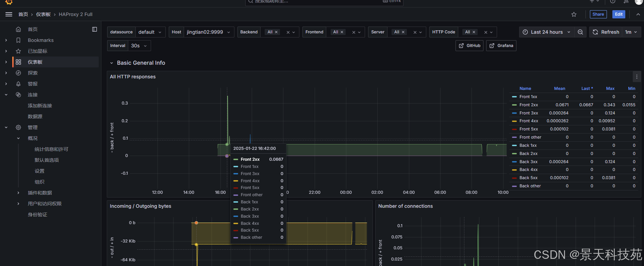Clear all Frontend filter values
Image resolution: width=644 pixels, height=266 pixels.
click(x=354, y=32)
